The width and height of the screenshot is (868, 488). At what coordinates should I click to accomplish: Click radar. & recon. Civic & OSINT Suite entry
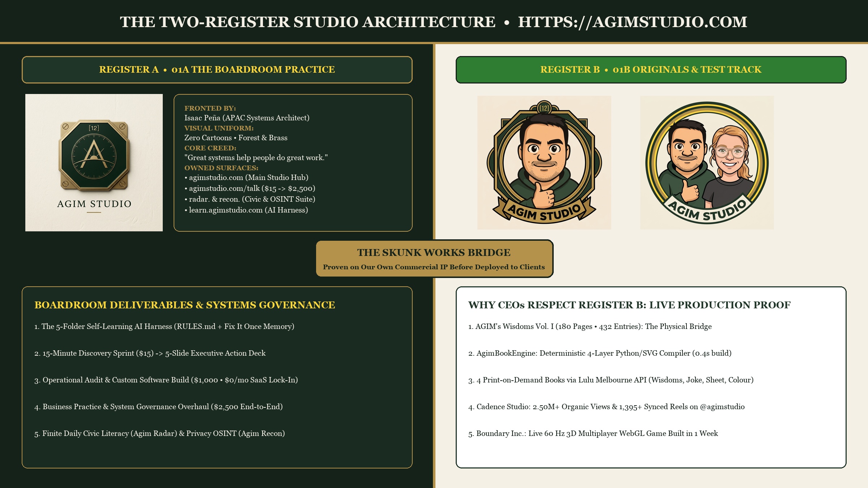click(250, 199)
